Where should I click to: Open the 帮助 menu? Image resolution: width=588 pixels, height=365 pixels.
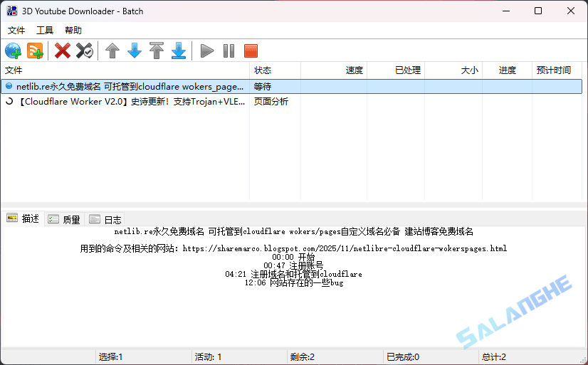(73, 31)
